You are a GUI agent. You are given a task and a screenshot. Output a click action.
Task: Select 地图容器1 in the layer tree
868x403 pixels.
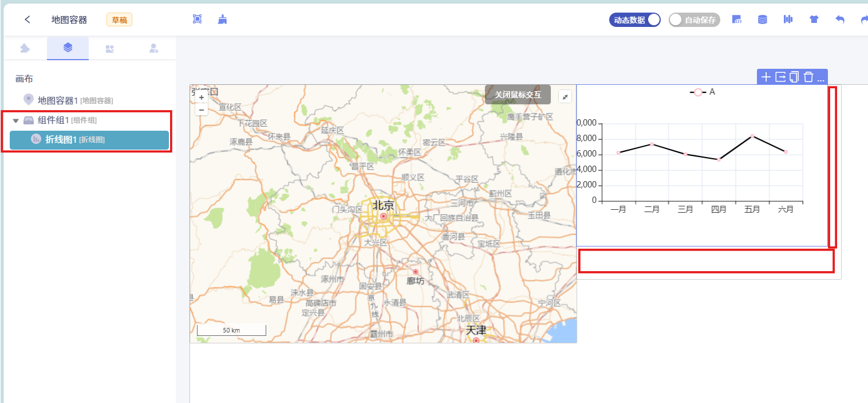(57, 100)
